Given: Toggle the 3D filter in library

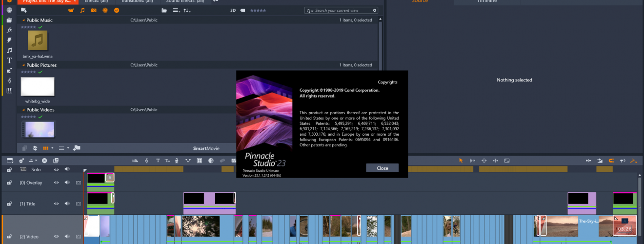Looking at the screenshot, I should [233, 10].
